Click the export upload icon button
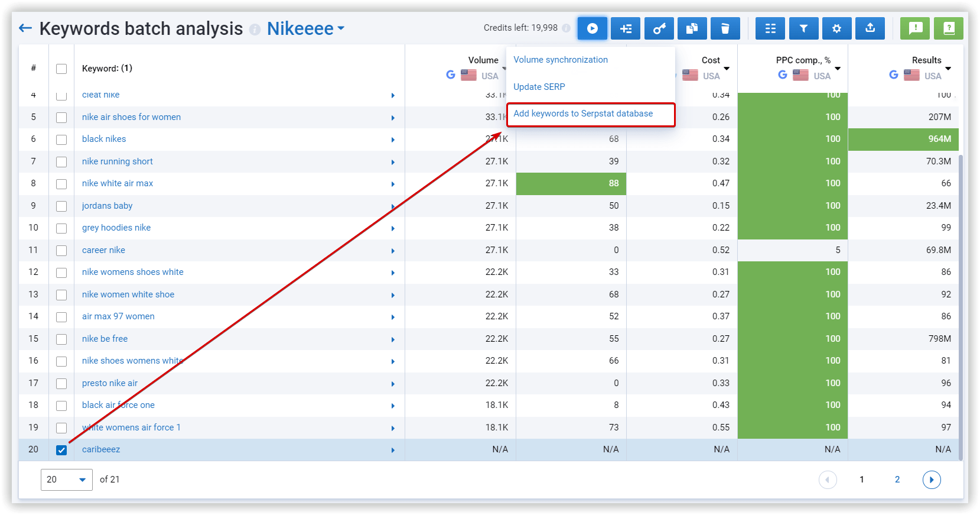This screenshot has height=515, width=980. pyautogui.click(x=870, y=28)
